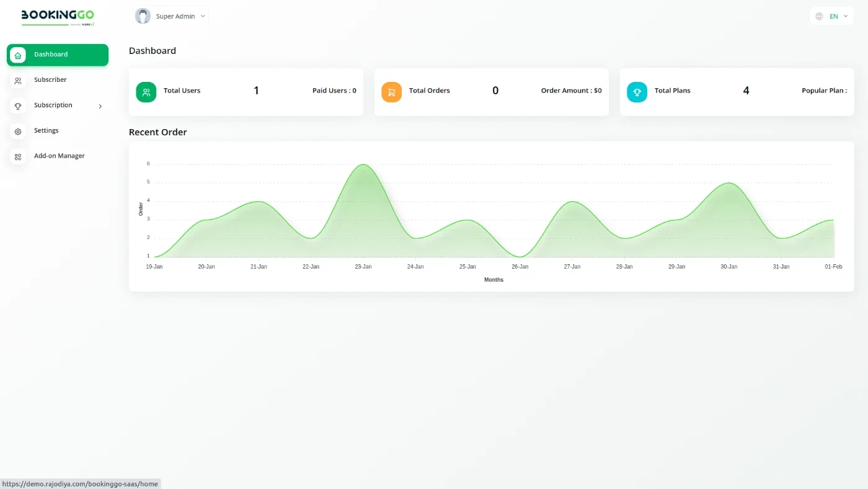The height and width of the screenshot is (489, 868).
Task: Click the Total Orders count 0
Action: [x=495, y=91]
